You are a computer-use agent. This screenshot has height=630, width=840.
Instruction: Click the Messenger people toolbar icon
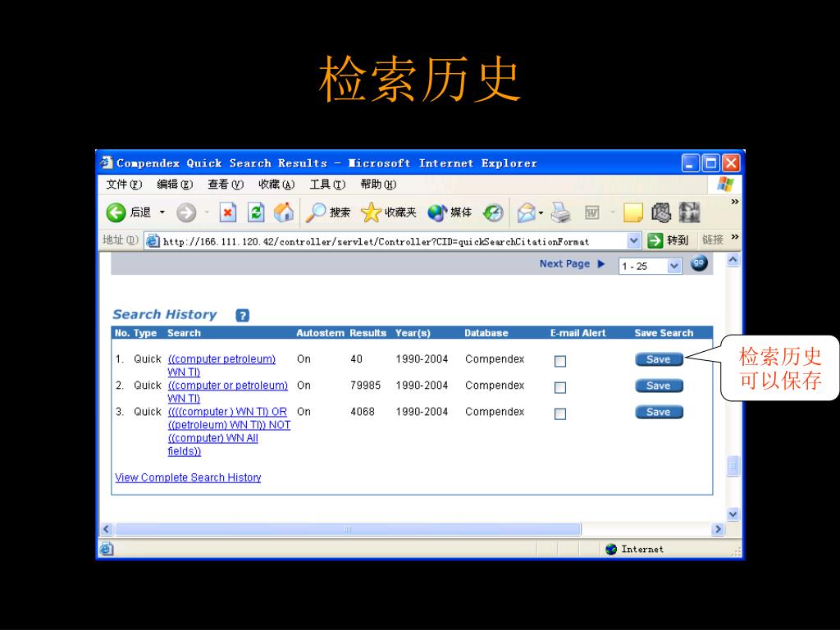point(661,212)
